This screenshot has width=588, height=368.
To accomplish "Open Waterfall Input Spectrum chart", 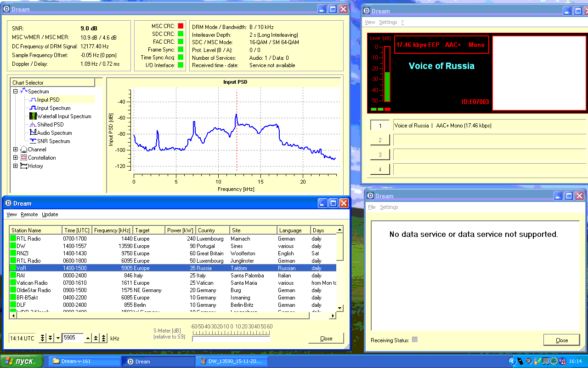I will coord(60,116).
